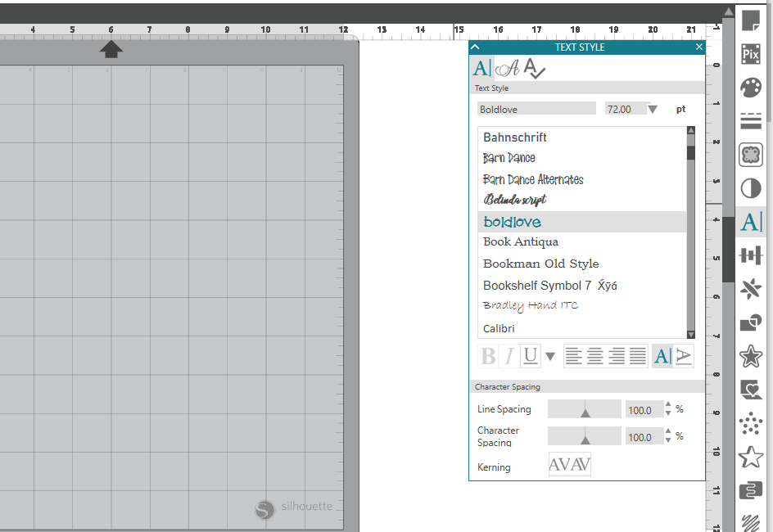Screen dimensions: 773x532
Task: Click the font name field showing Boldlove
Action: 536,109
